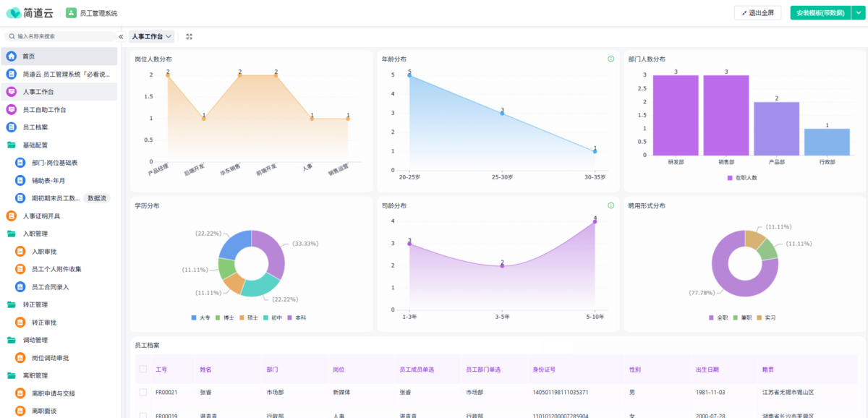This screenshot has height=418, width=868.
Task: Open 员工自助工作台 in the sidebar
Action: coord(59,110)
